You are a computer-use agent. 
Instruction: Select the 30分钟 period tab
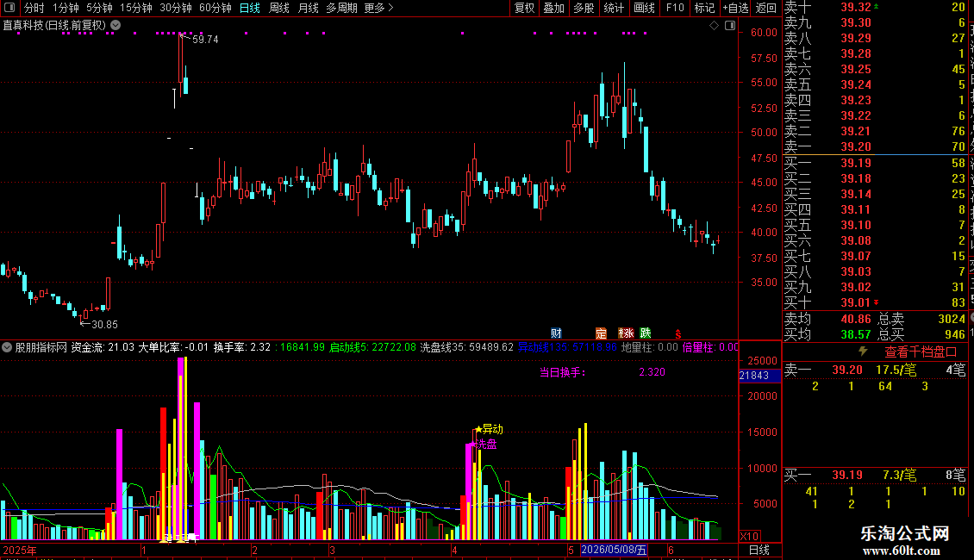[176, 8]
